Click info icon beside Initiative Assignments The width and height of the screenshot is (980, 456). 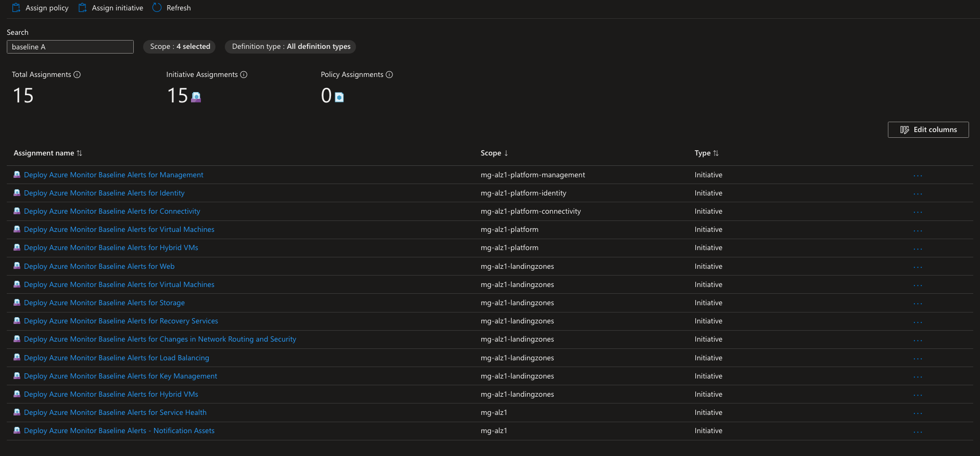pyautogui.click(x=244, y=74)
